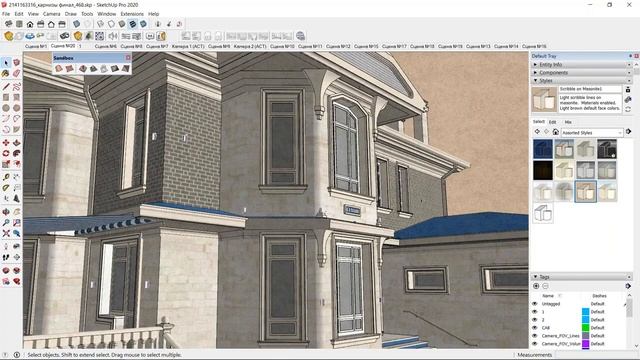Click the yellow shield icon at toolbar start

[8, 36]
